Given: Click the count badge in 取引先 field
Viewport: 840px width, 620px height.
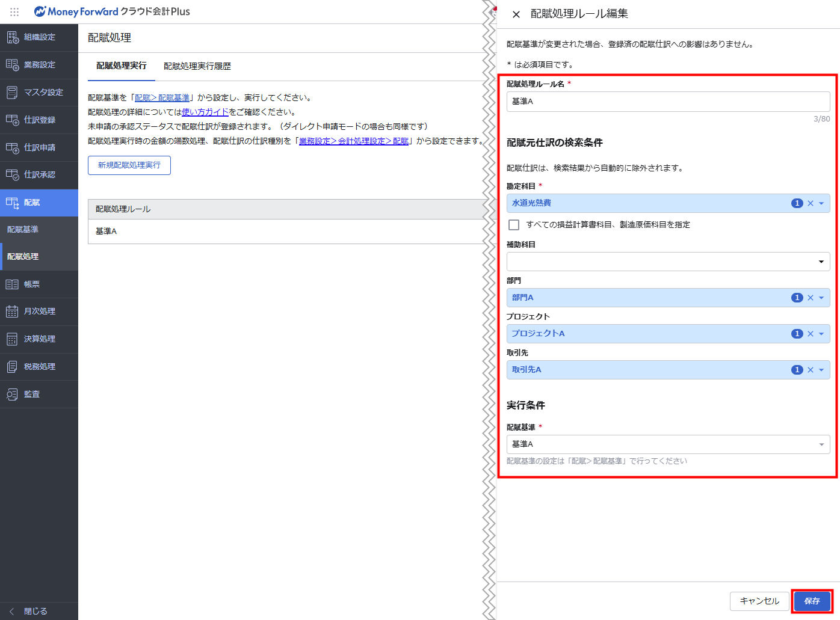Looking at the screenshot, I should point(797,370).
